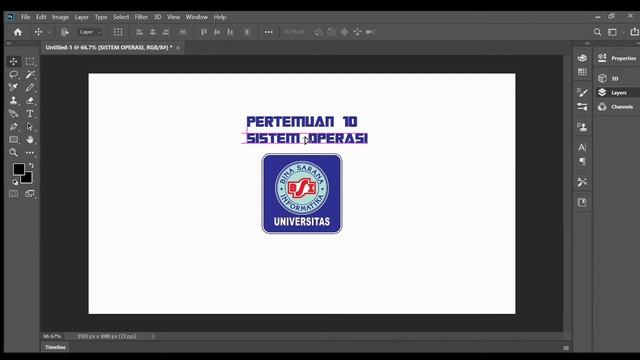Open the Filter menu
The width and height of the screenshot is (640, 360).
tap(141, 17)
